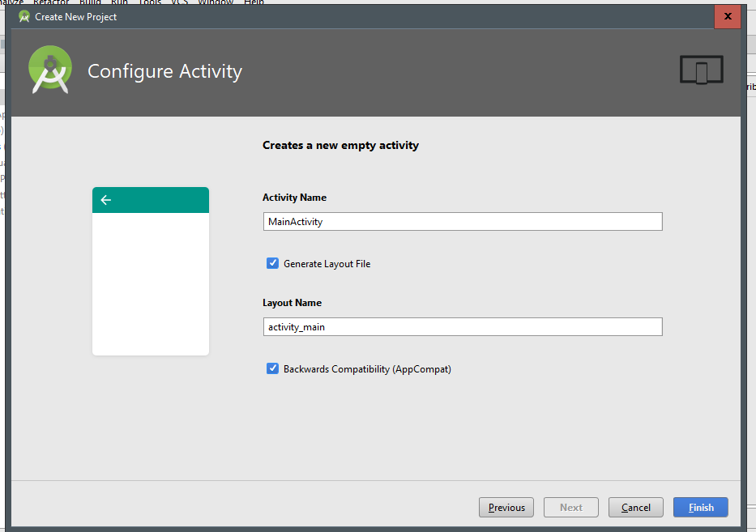Click the back arrow in activity preview

coord(106,200)
